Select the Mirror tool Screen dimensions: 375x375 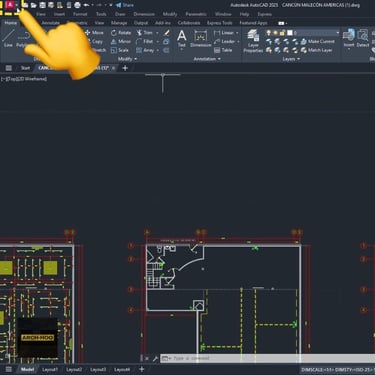[121, 41]
